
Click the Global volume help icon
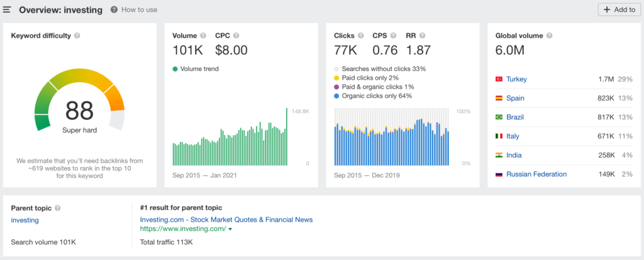pos(549,36)
